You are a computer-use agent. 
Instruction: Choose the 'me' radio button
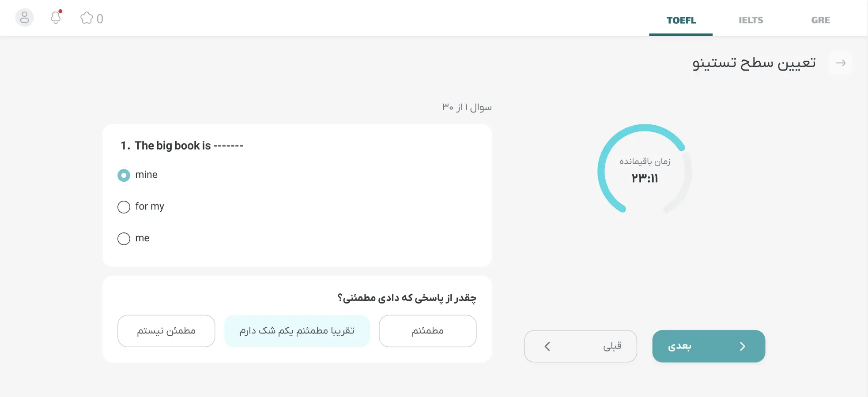coord(124,239)
